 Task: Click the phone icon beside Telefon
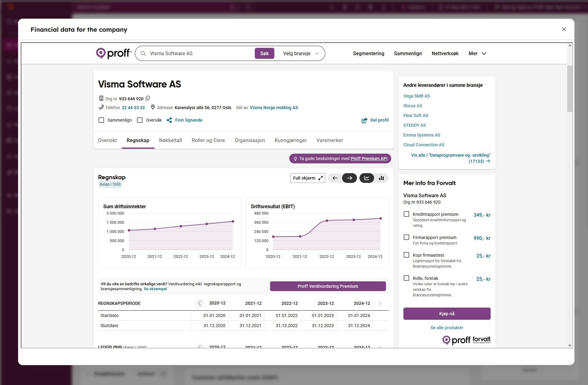click(x=101, y=107)
